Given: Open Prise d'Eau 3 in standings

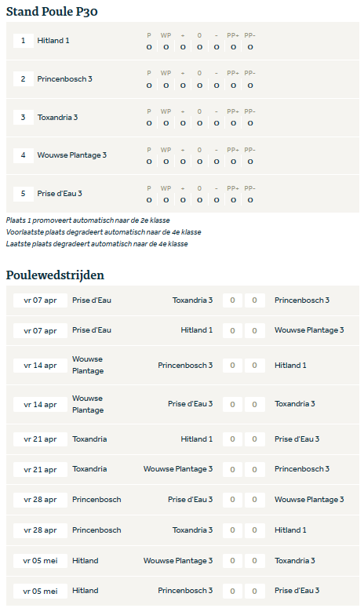Looking at the screenshot, I should coord(60,194).
